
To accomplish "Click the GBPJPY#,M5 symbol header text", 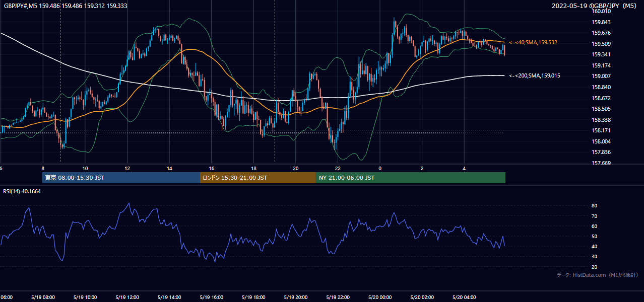I will (x=66, y=6).
